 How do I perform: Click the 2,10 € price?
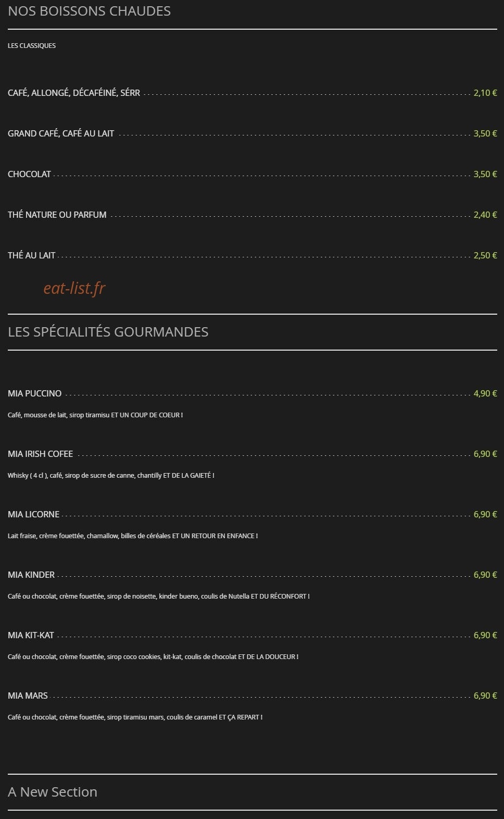coord(485,93)
